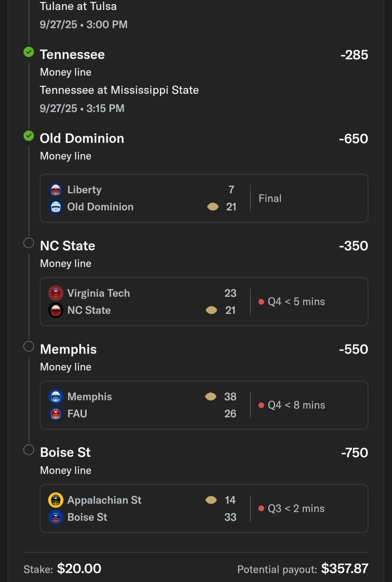Click the Tennessee at Mississippi State matchup
392x582 pixels.
(x=119, y=90)
